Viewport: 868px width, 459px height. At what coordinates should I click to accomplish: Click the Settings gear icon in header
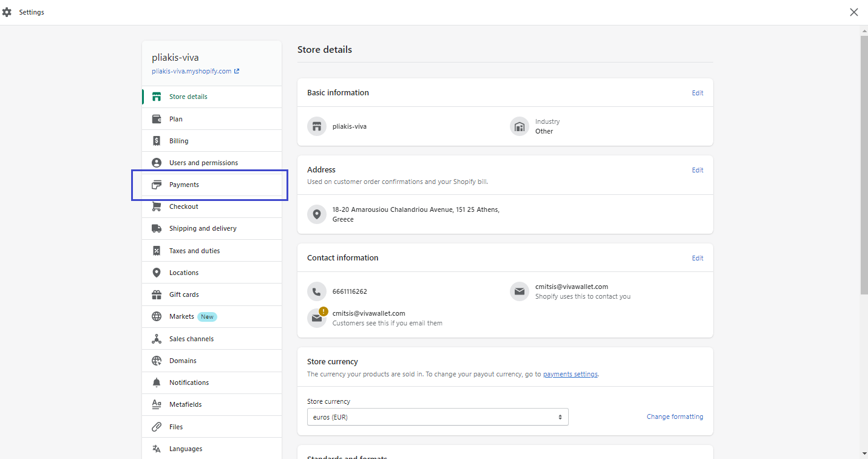pyautogui.click(x=7, y=12)
